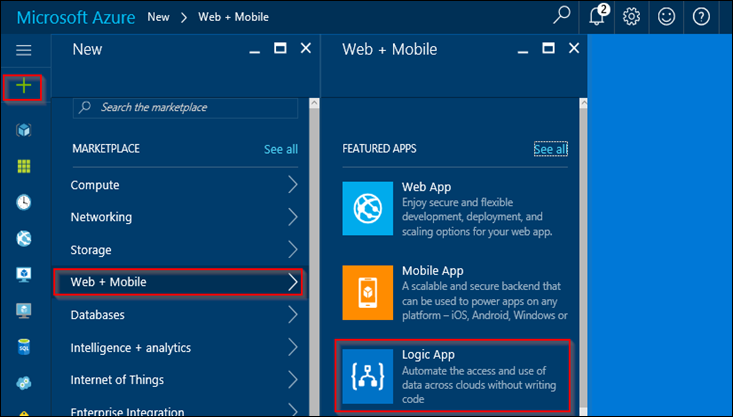Select the Networking category label
The height and width of the screenshot is (417, 733).
[x=101, y=217]
